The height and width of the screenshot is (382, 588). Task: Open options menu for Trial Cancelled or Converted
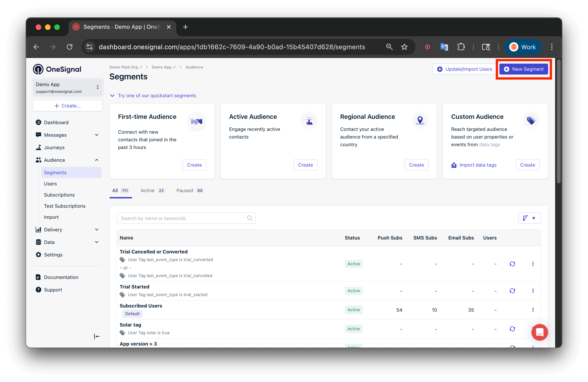[x=533, y=264]
